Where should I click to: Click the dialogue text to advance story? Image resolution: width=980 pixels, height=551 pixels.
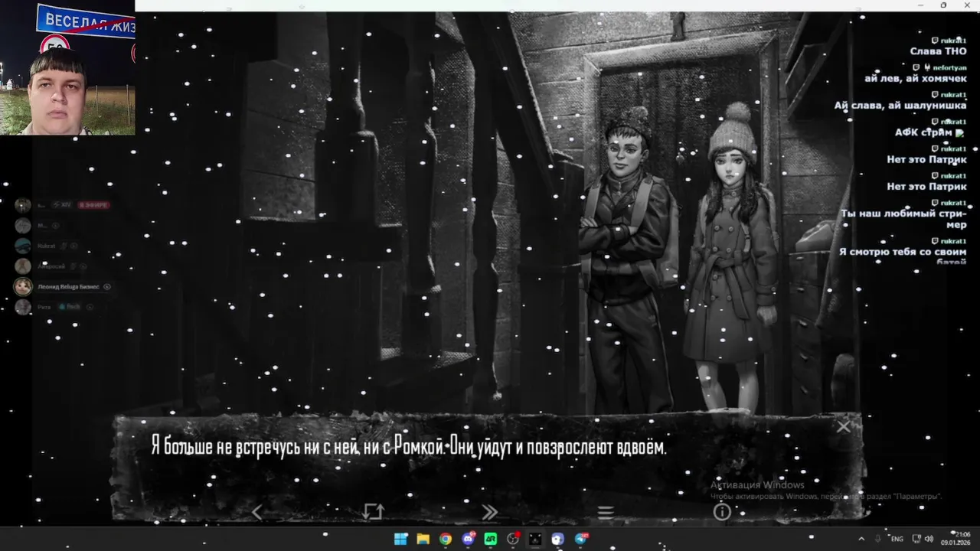[408, 447]
